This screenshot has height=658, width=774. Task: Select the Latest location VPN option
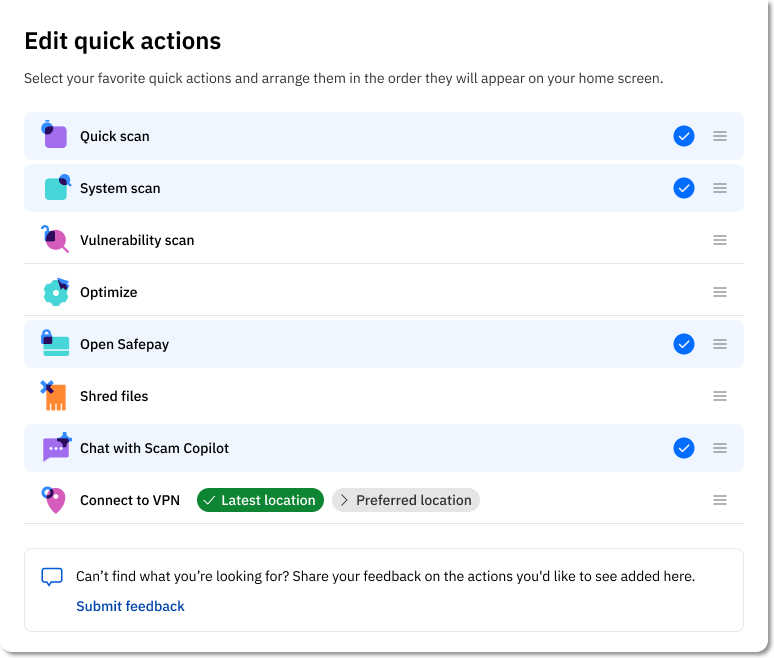pyautogui.click(x=260, y=500)
